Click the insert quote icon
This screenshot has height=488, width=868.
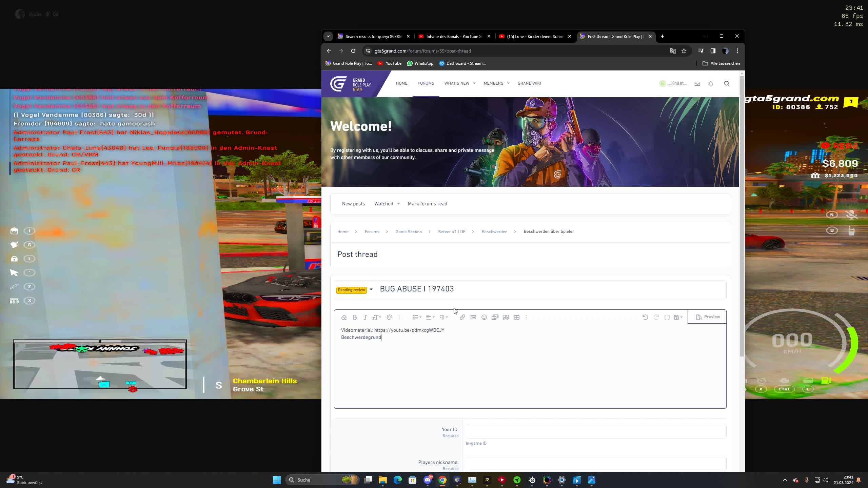(x=506, y=317)
